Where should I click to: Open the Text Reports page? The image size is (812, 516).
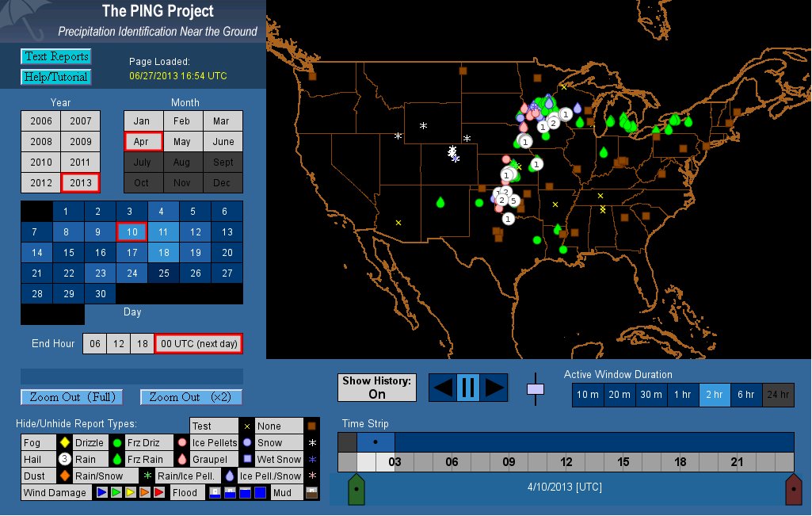(x=55, y=56)
